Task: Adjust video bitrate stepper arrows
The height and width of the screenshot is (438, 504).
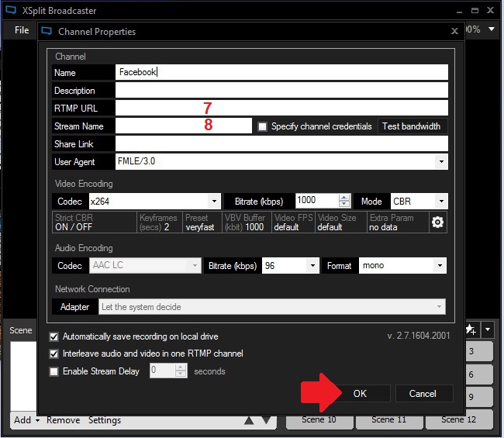Action: 345,202
